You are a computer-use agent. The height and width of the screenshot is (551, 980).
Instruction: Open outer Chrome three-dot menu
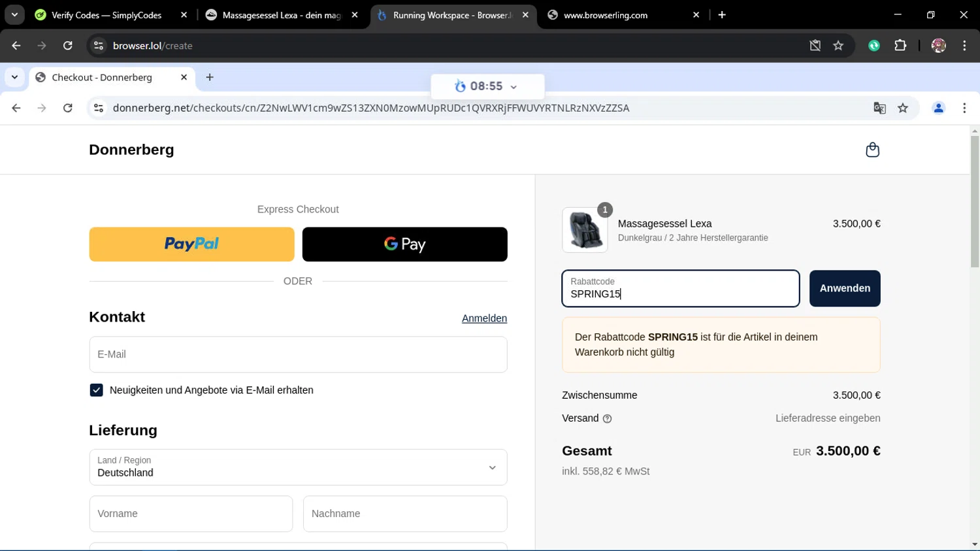pyautogui.click(x=964, y=46)
